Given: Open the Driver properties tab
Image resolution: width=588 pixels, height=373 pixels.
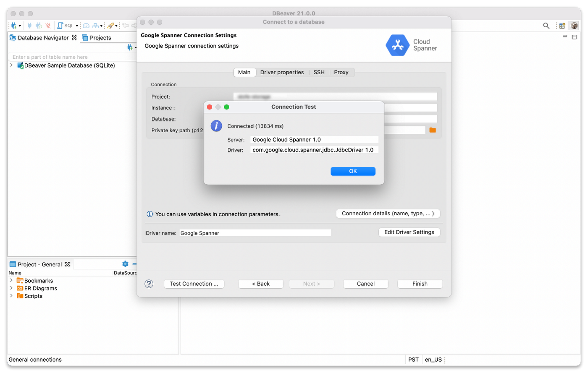Looking at the screenshot, I should point(282,72).
